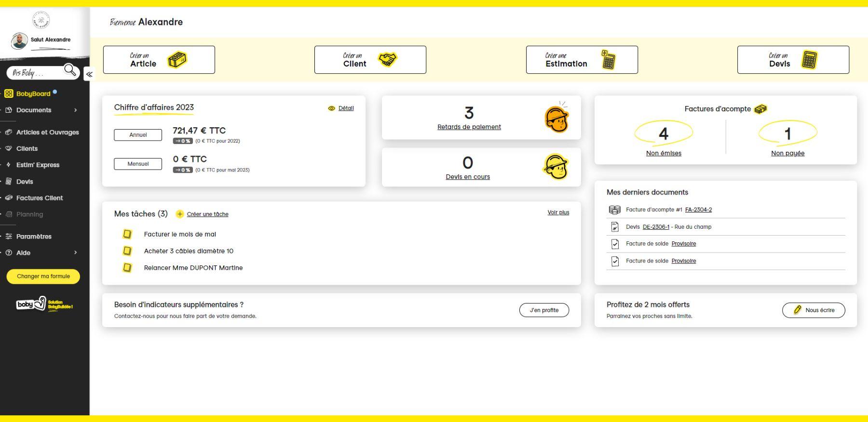
Task: Select the Annuel revenue view
Action: tap(138, 135)
